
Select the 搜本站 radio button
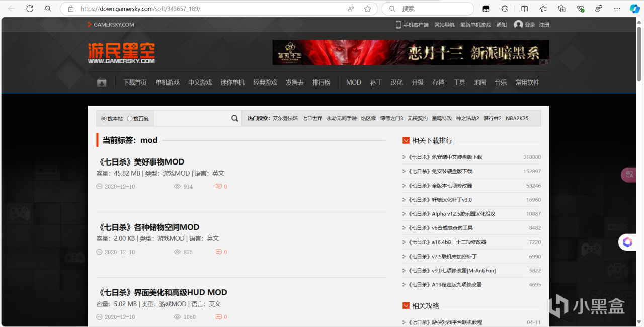click(104, 118)
